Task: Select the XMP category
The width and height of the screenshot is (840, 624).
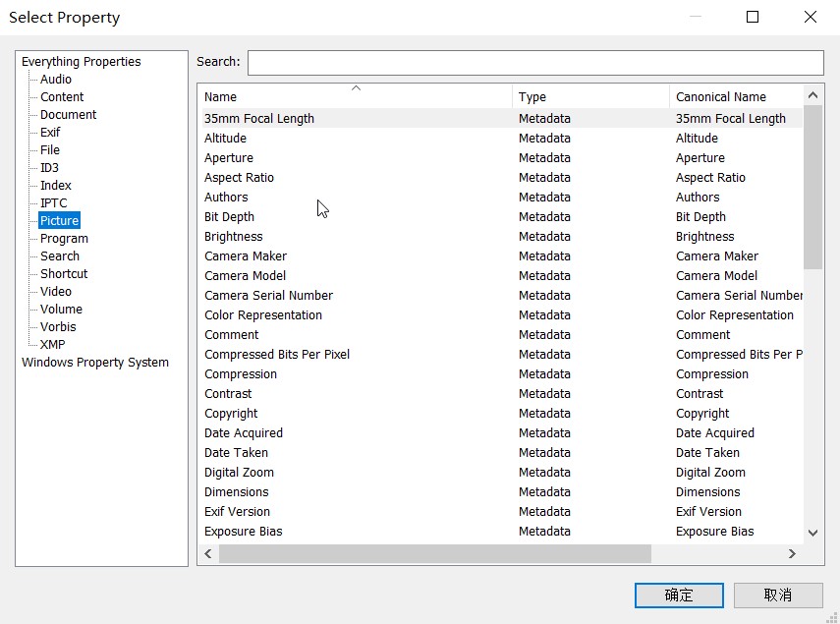Action: (53, 345)
